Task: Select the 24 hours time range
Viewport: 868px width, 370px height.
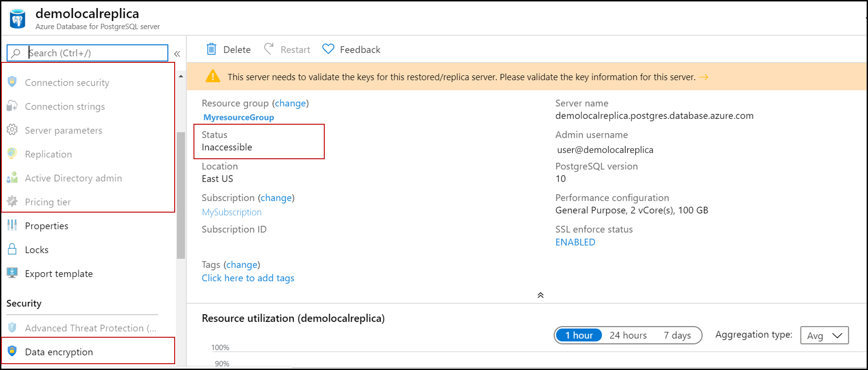Action: 628,335
